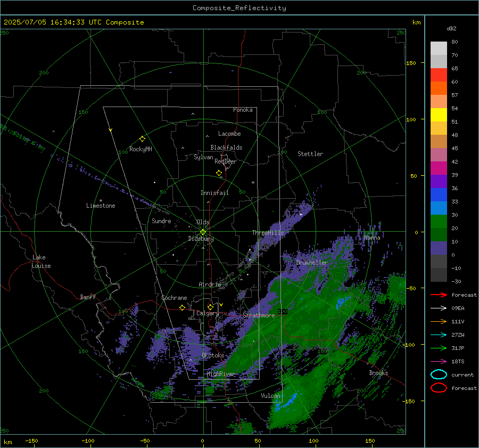The image size is (479, 448).
Task: Click the Lacombe city label
Action: pos(229,134)
